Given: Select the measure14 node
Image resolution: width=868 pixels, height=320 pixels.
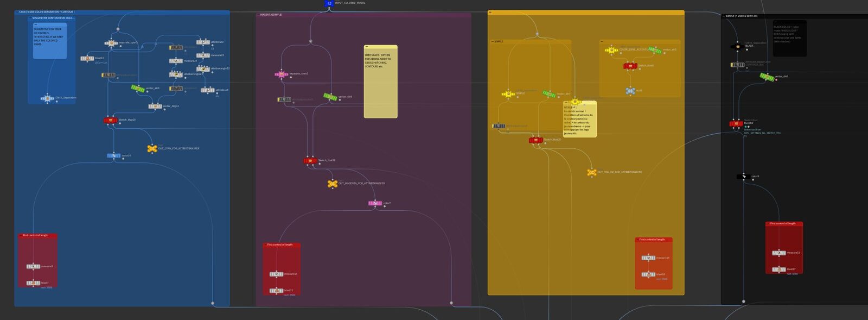Looking at the screenshot, I should pyautogui.click(x=649, y=258).
